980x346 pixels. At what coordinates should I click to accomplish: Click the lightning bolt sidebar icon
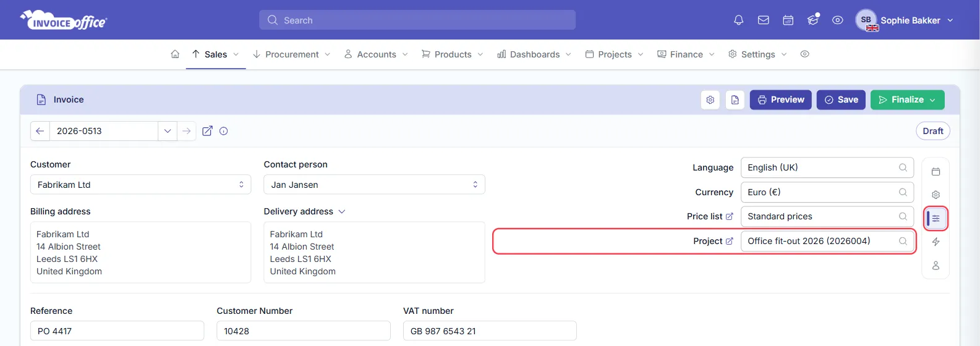936,242
